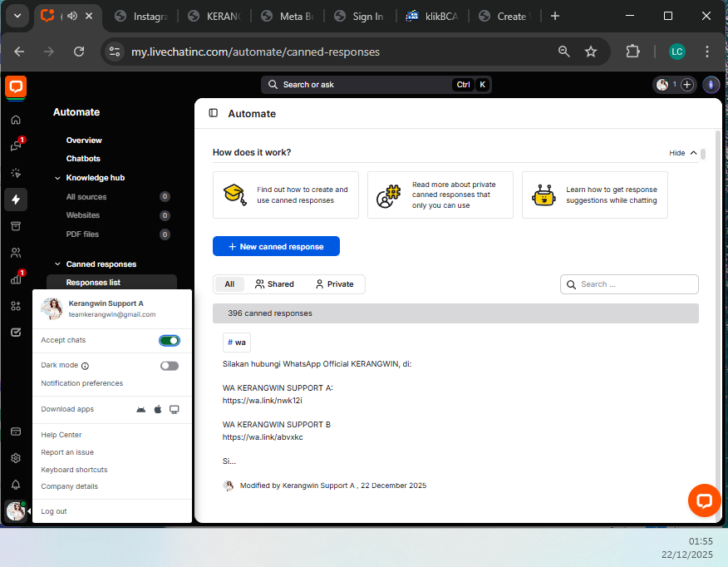Click Log out
The image size is (728, 567).
tap(54, 511)
